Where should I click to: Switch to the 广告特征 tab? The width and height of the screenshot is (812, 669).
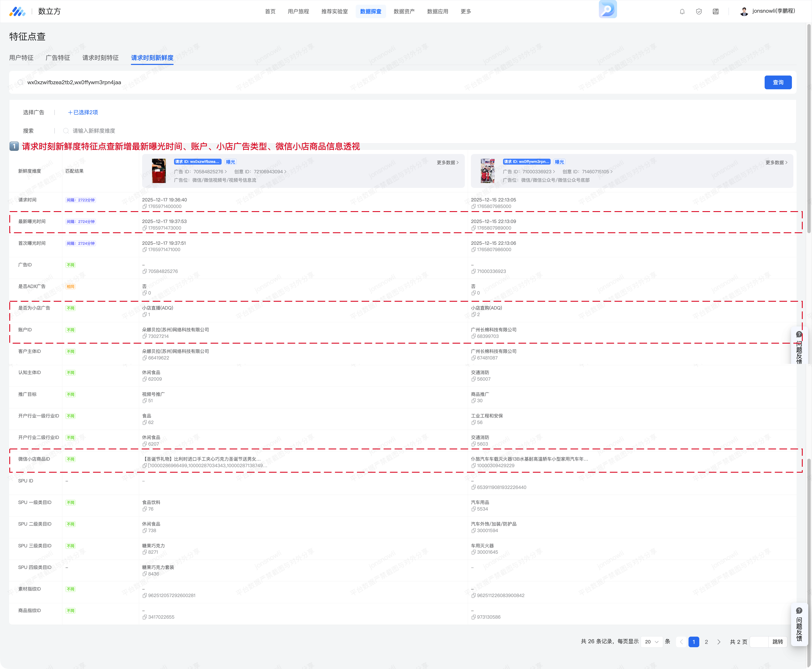tap(58, 58)
